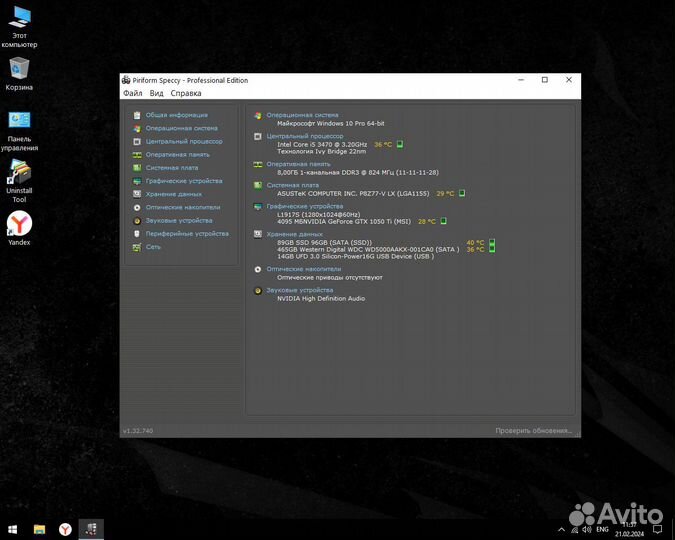Select Оперативная память in sidebar

pos(177,155)
